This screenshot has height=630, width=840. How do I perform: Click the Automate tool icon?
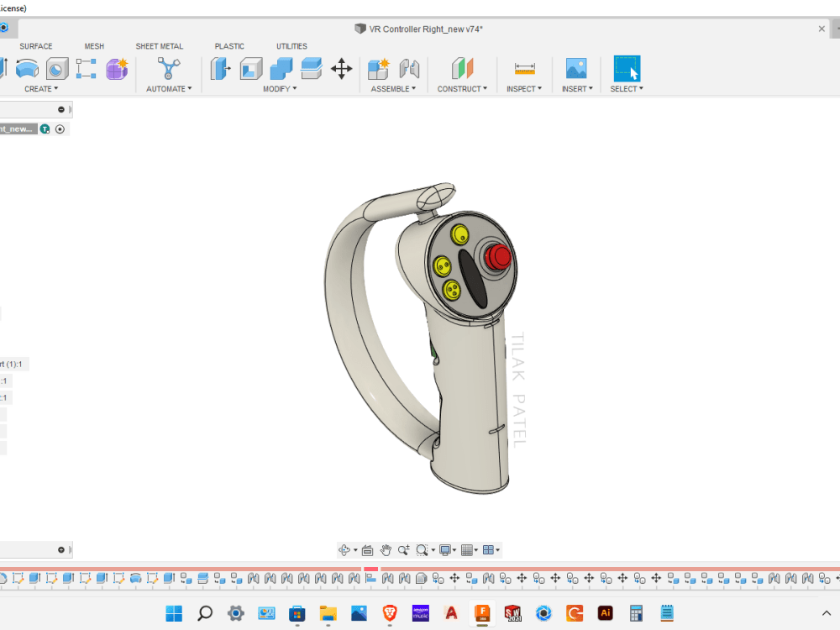169,69
